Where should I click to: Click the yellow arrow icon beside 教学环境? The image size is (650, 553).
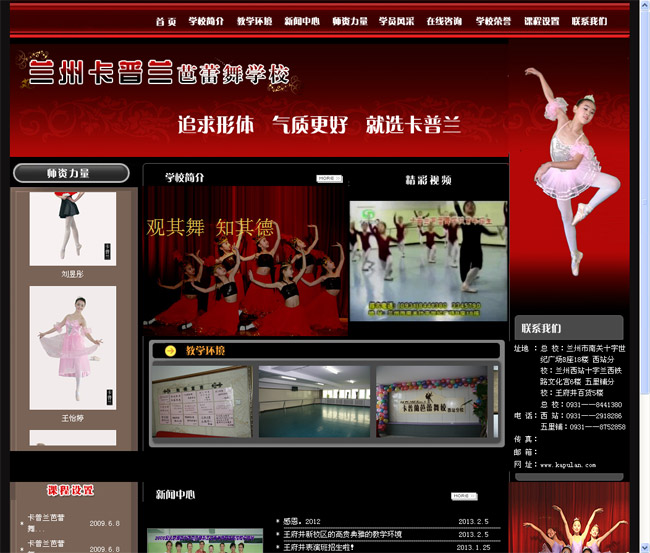pyautogui.click(x=170, y=351)
